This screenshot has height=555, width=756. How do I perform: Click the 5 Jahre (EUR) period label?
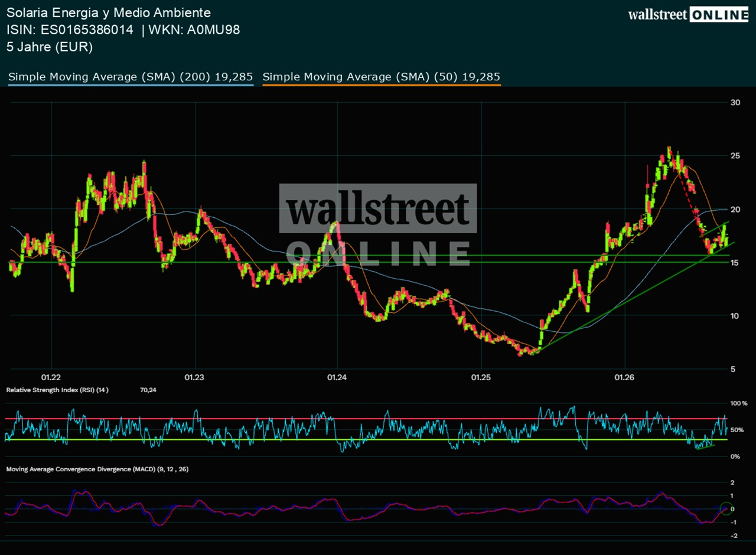coord(50,47)
